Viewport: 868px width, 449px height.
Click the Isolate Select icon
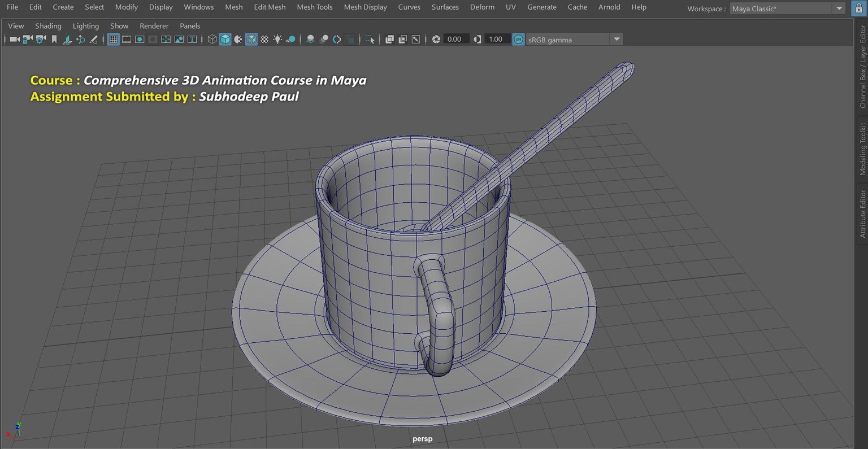[x=370, y=40]
